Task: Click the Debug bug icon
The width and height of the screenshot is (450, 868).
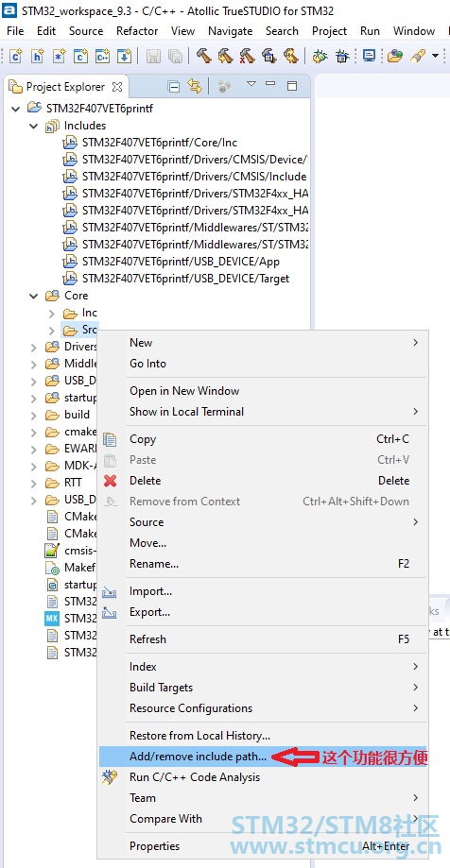Action: pyautogui.click(x=320, y=56)
